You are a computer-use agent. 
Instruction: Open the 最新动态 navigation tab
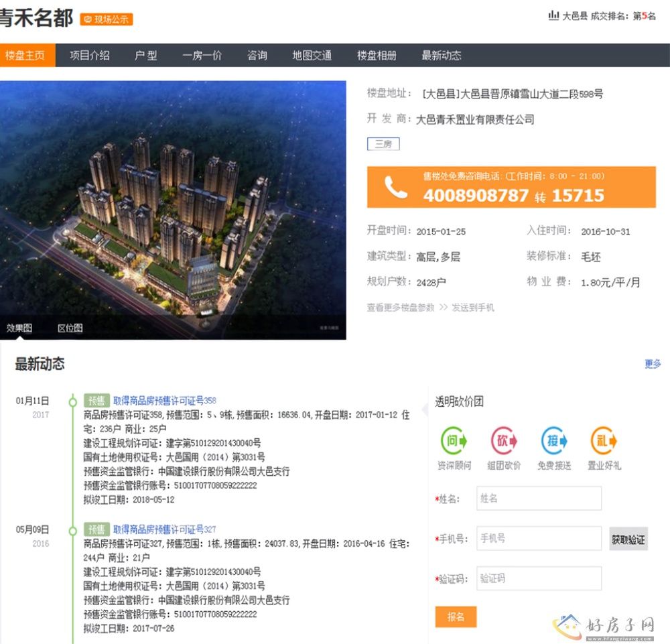click(x=442, y=55)
